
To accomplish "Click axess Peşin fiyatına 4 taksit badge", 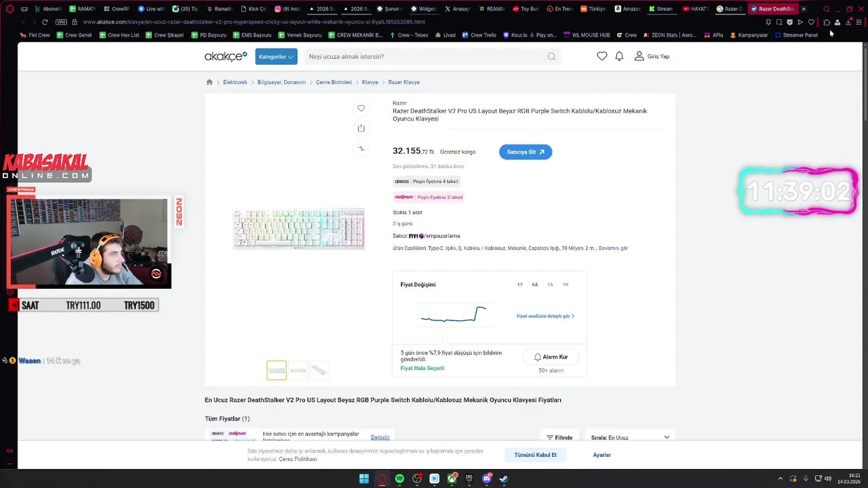I will click(427, 181).
